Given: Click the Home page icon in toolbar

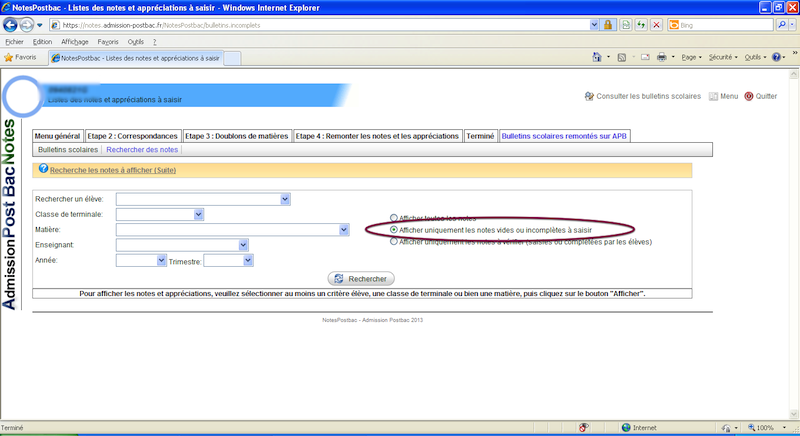Looking at the screenshot, I should click(x=597, y=58).
